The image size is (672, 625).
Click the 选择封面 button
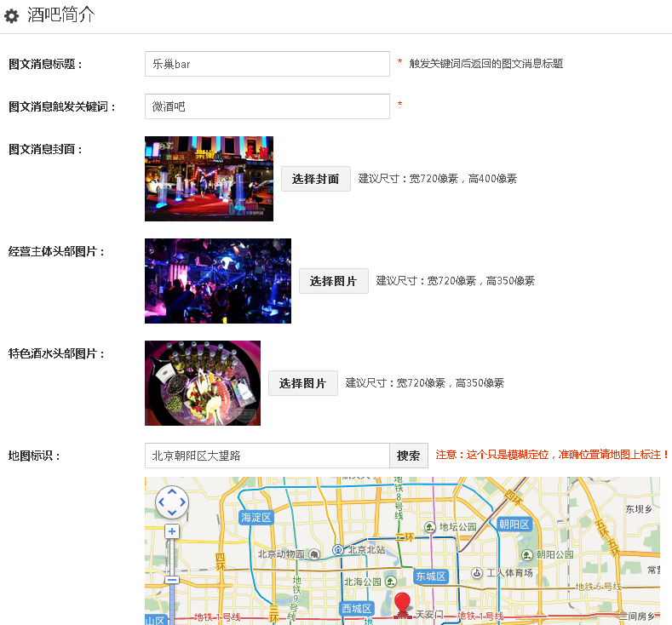coord(315,179)
